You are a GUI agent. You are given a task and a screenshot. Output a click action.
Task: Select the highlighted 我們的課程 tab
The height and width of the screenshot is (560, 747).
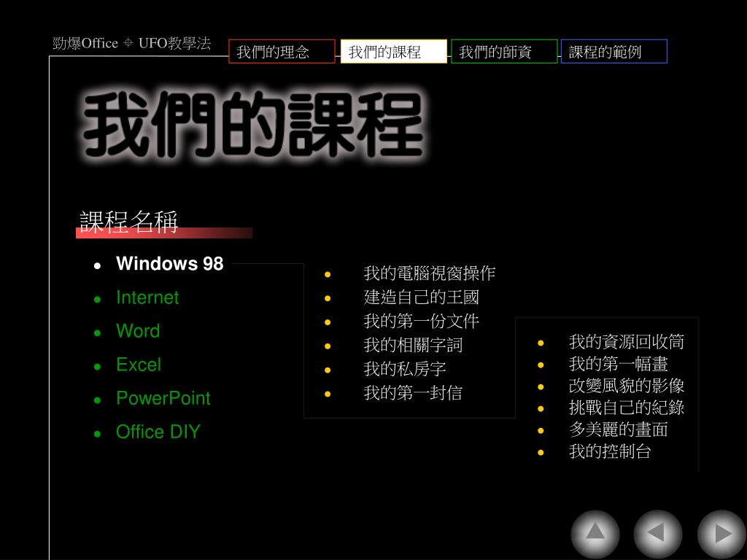coord(393,52)
